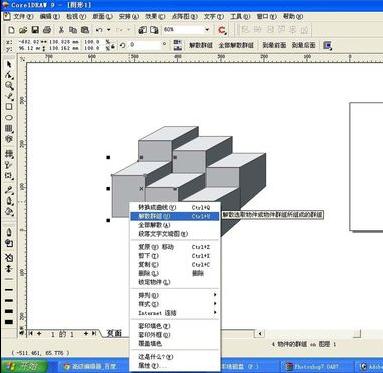
Task: Click the Undo arrow icon
Action: 99,30
